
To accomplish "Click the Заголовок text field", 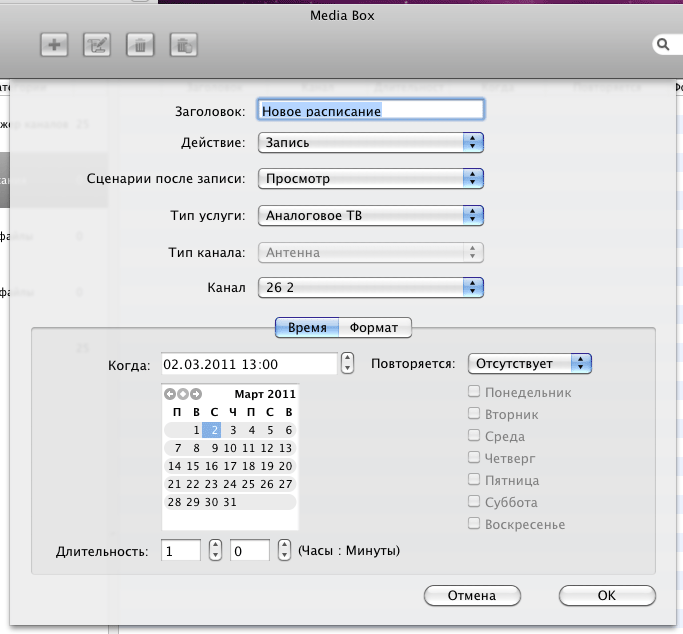I will click(x=371, y=110).
